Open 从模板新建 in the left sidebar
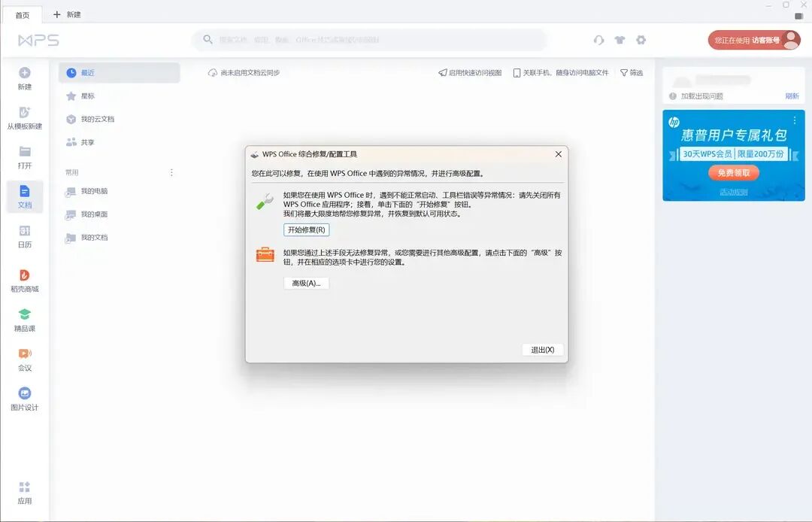Screen dimensions: 812x522 [24, 118]
